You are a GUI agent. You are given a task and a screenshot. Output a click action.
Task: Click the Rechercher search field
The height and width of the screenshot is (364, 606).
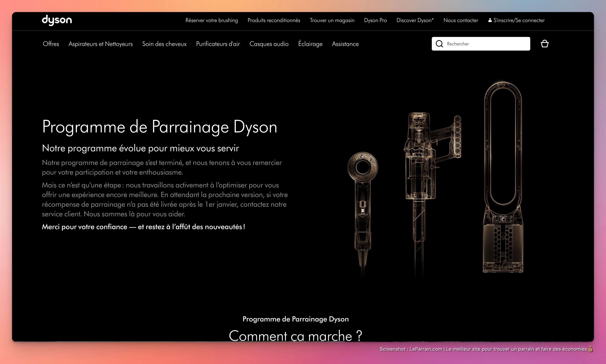pos(481,44)
